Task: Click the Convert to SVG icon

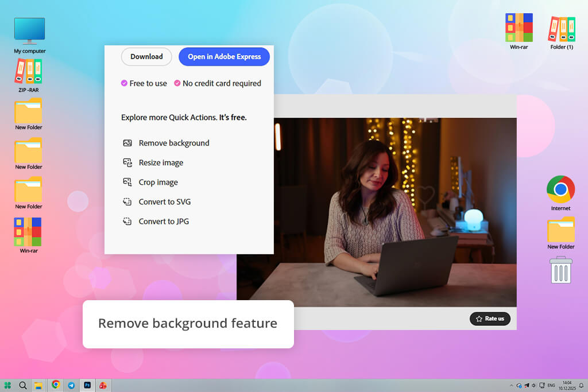Action: tap(127, 201)
